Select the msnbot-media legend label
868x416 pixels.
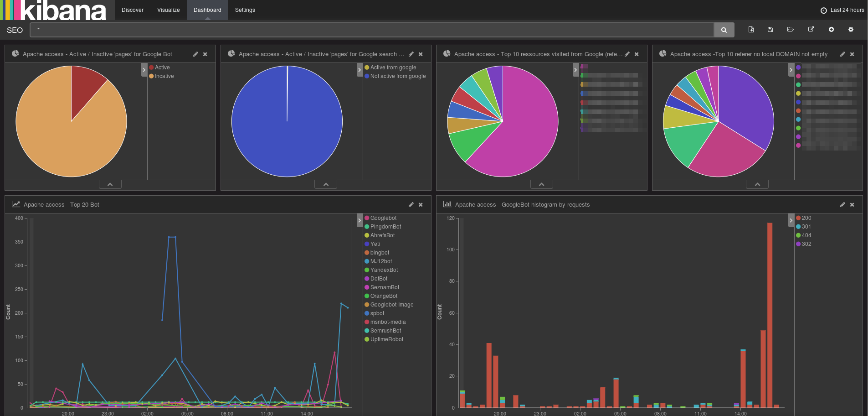tap(388, 322)
